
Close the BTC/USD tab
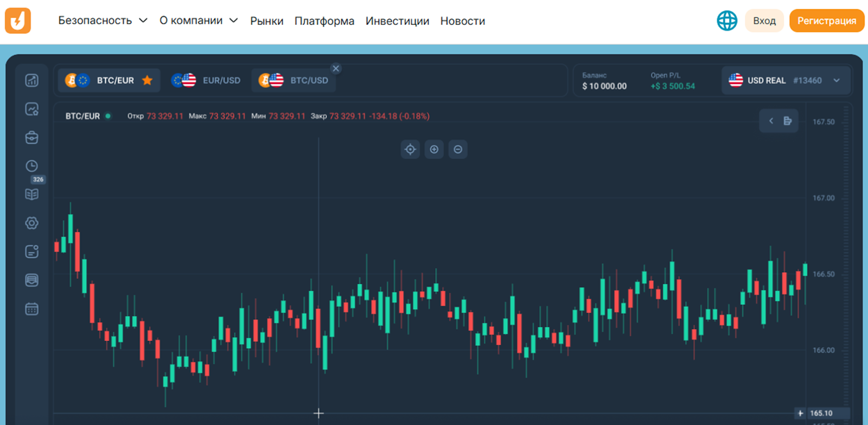(336, 68)
